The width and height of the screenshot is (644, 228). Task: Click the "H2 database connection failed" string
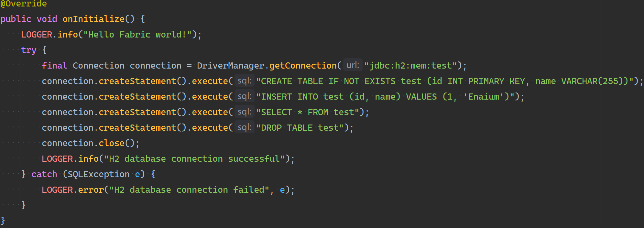189,190
